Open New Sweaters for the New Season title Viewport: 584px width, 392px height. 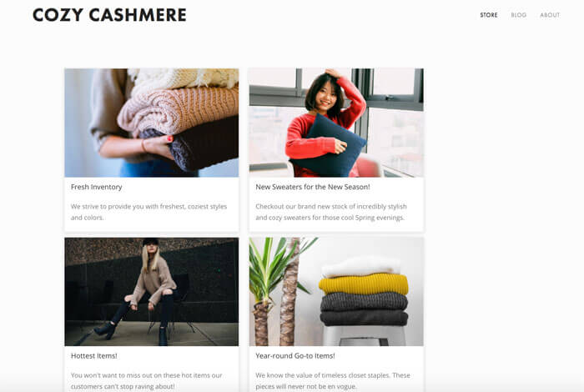(x=313, y=187)
